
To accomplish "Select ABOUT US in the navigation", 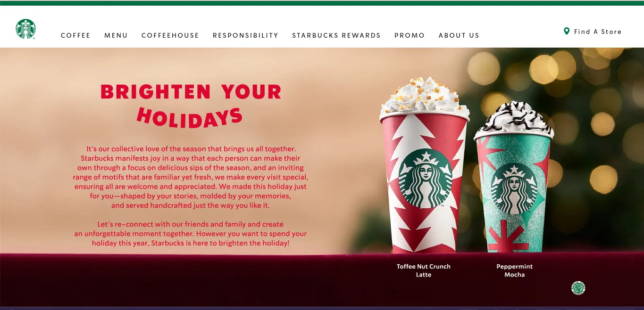I will (459, 35).
